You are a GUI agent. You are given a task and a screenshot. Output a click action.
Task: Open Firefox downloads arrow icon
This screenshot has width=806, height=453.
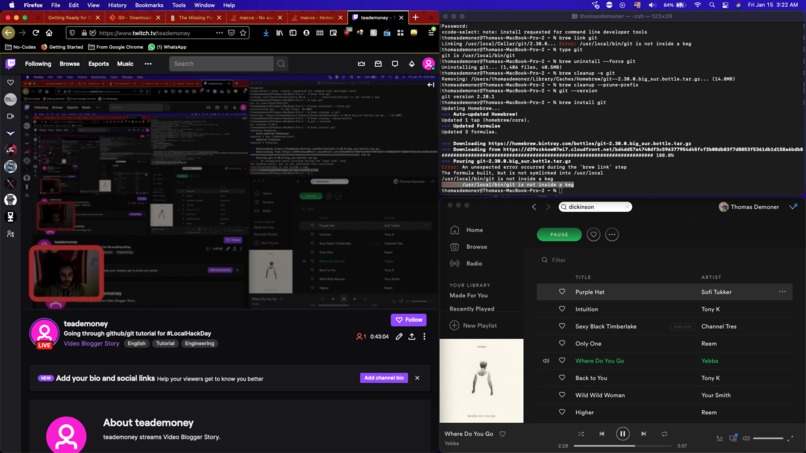coord(266,33)
